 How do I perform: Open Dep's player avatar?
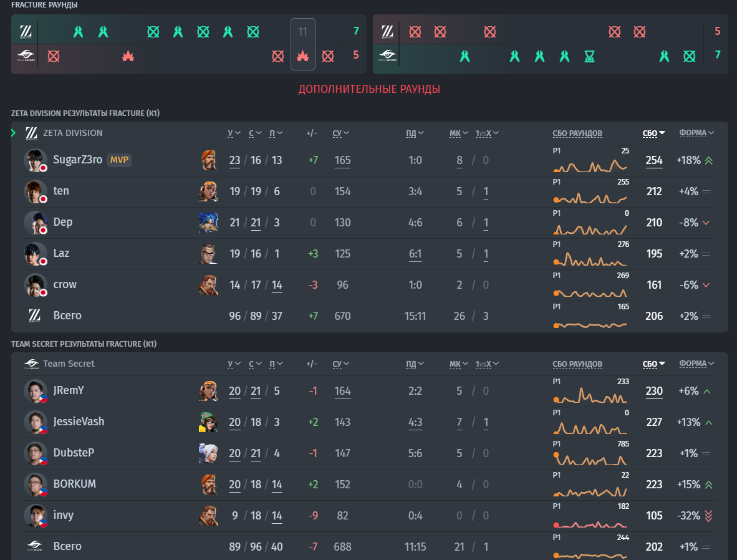[x=36, y=223]
